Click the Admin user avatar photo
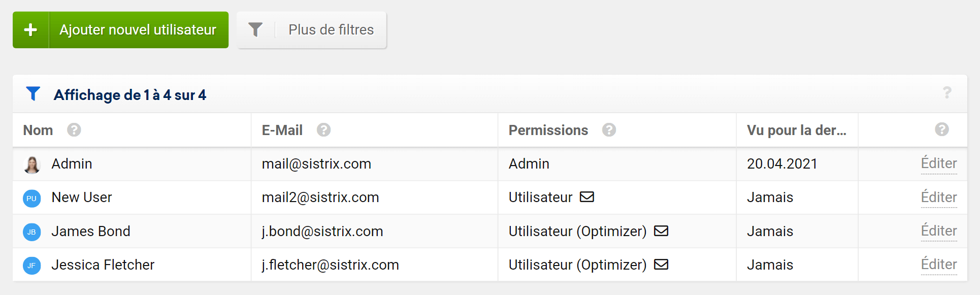The width and height of the screenshot is (980, 295). 32,165
